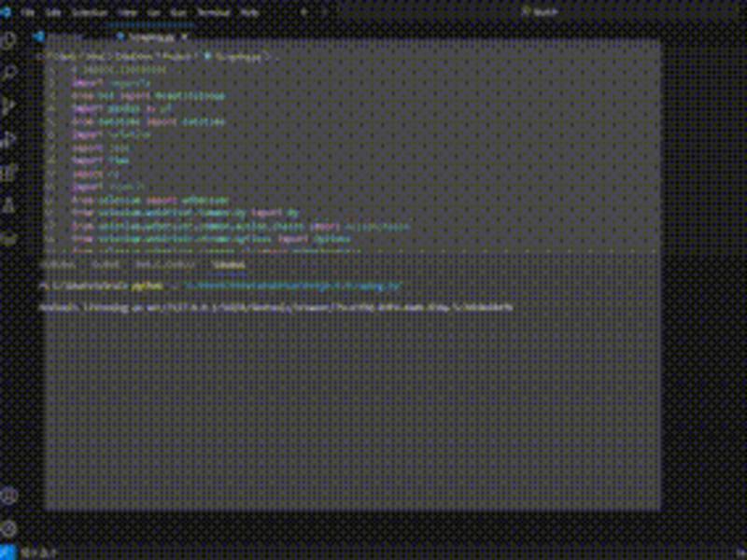Go back using title bar arrow
This screenshot has width=747, height=560.
304,12
